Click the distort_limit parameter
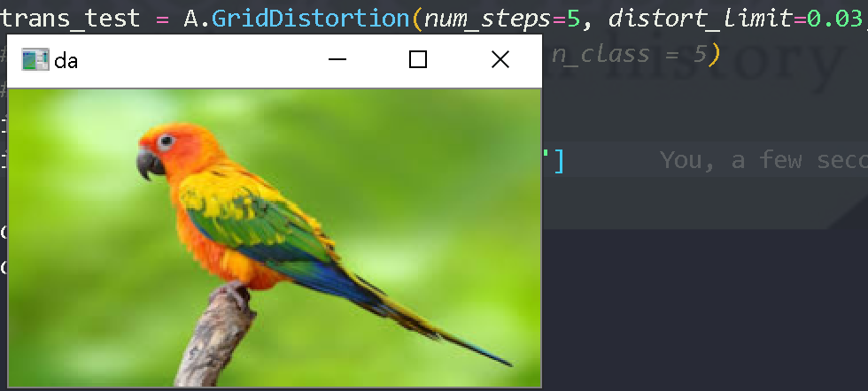The width and height of the screenshot is (868, 391). [701, 19]
